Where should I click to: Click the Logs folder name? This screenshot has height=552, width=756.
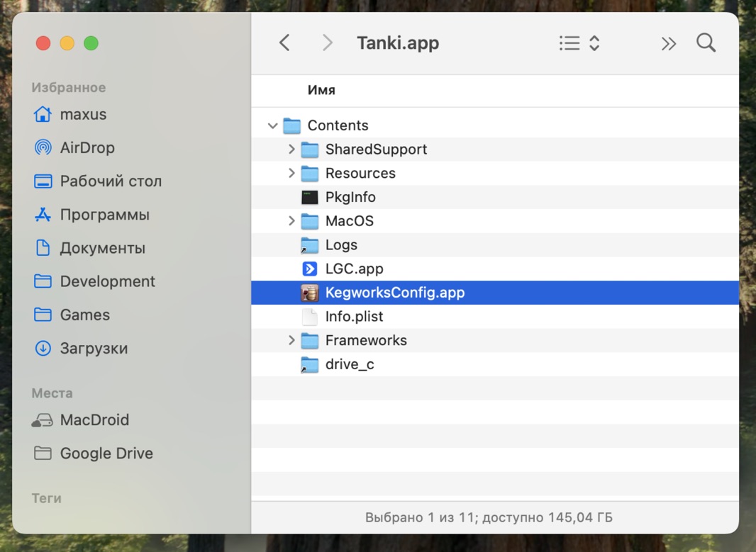tap(341, 245)
